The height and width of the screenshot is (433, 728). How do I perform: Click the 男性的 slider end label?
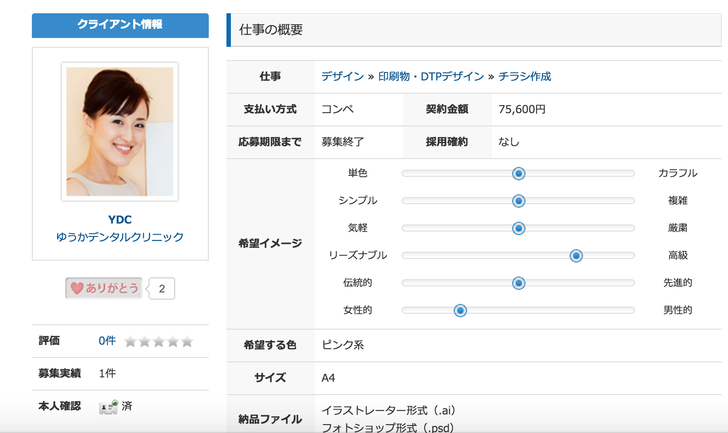click(x=678, y=310)
